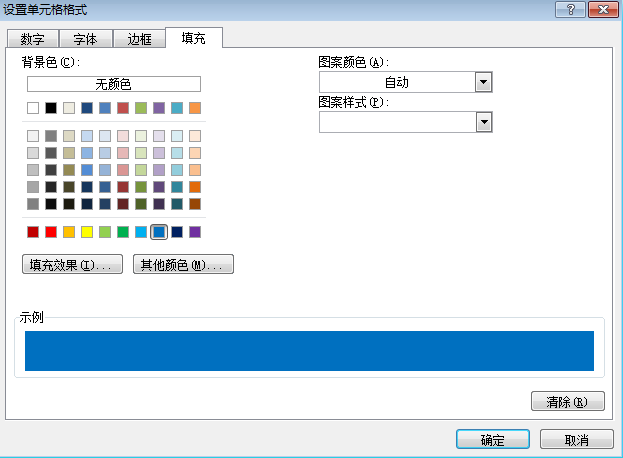Viewport: 623px width, 458px height.
Task: Choose light green swatch in standard colors row
Action: [105, 232]
